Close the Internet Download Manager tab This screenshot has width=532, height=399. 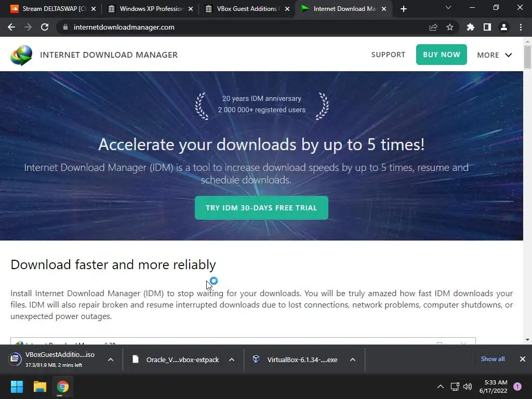(384, 9)
